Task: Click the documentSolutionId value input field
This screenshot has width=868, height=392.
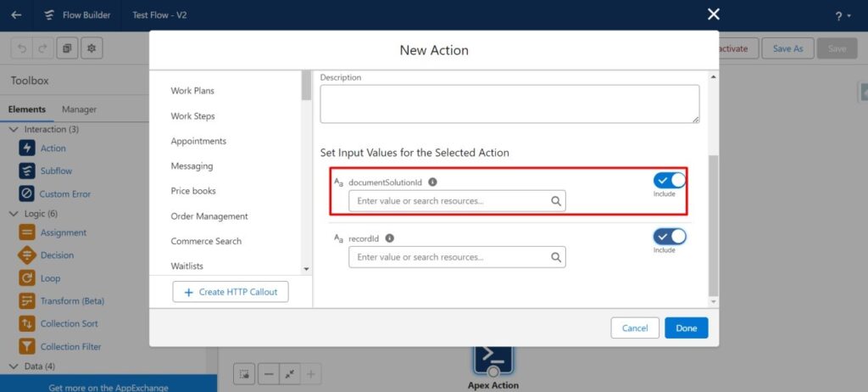Action: [450, 201]
